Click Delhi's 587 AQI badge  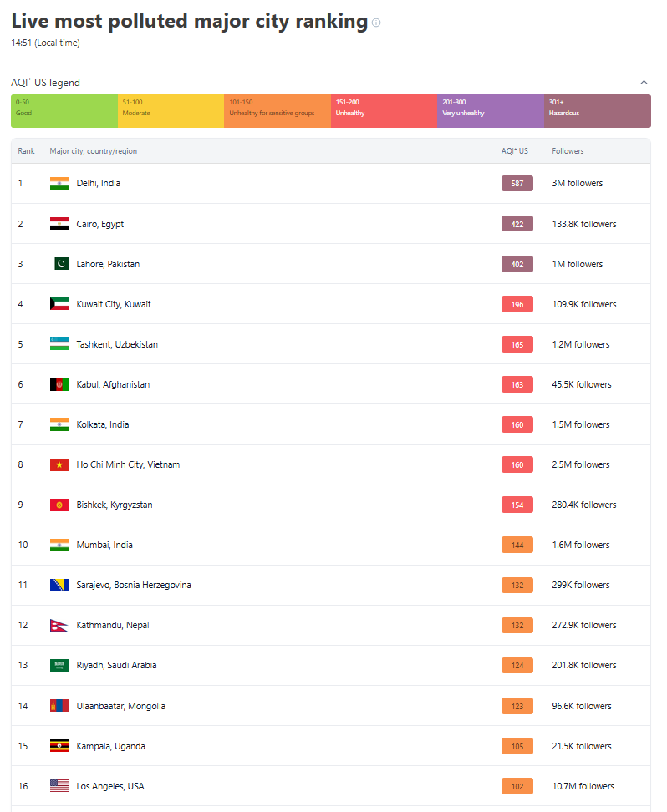pos(517,184)
